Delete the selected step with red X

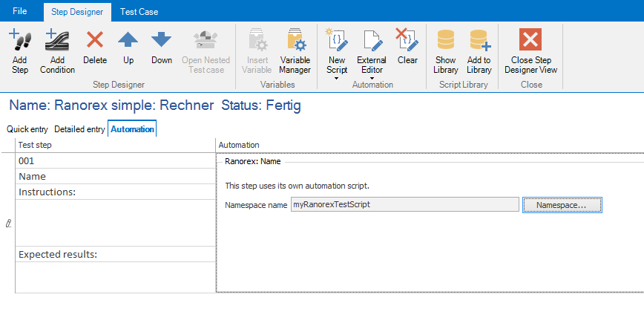[x=95, y=41]
